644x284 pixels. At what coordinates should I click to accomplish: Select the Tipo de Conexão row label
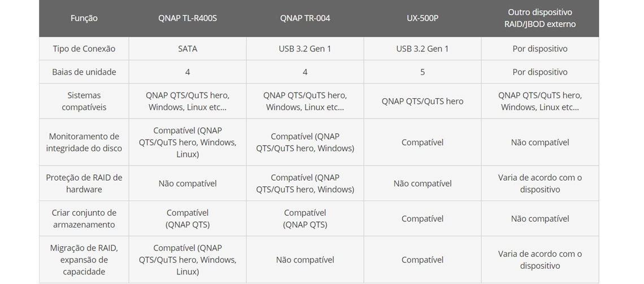pyautogui.click(x=84, y=49)
